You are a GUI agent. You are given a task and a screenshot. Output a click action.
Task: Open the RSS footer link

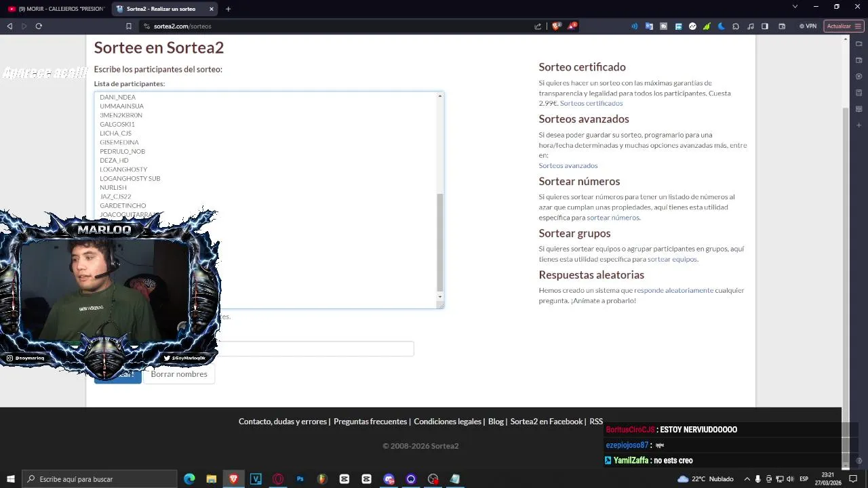click(x=596, y=422)
